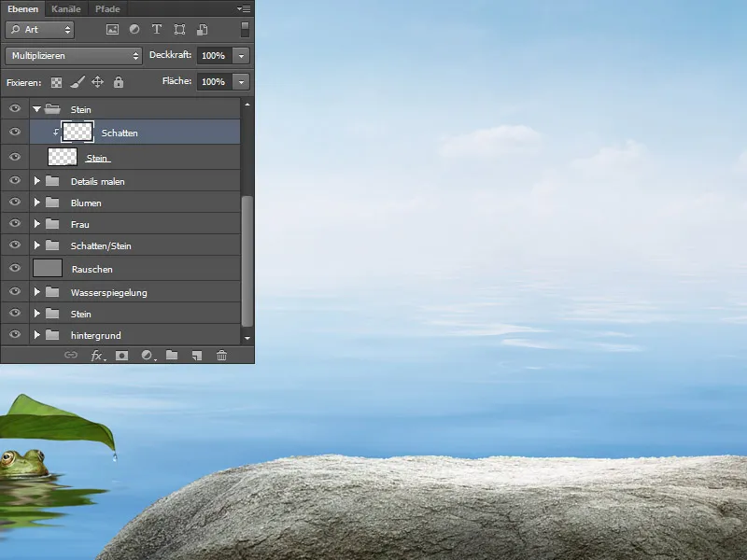The image size is (747, 560).
Task: Open the Layers panel flyout menu
Action: [x=244, y=8]
